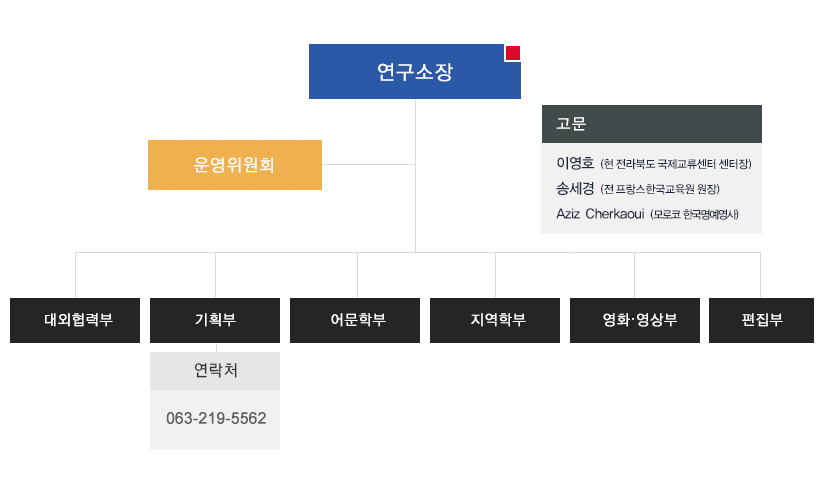Open the 어문학부 department box
Image resolution: width=820 pixels, height=500 pixels.
coord(355,320)
